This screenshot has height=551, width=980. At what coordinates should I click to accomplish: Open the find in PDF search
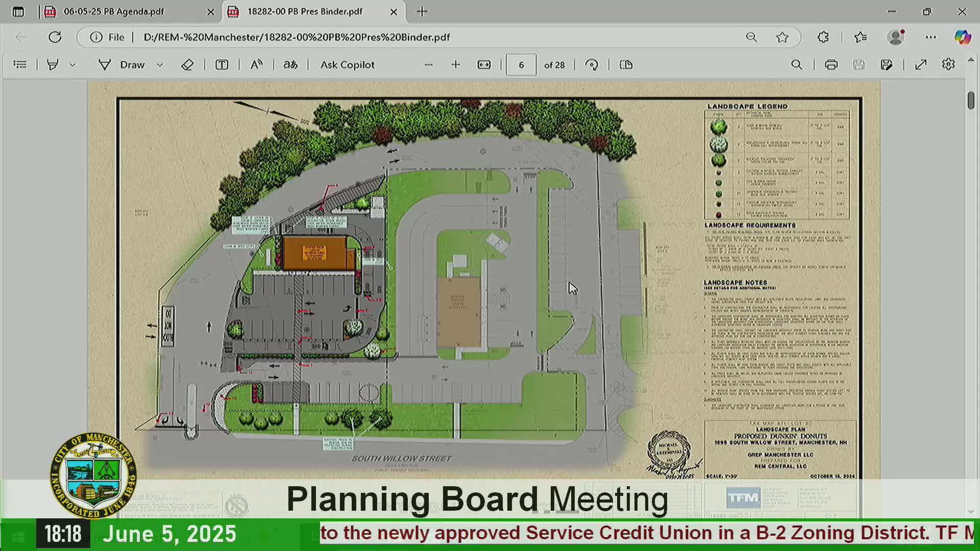point(796,65)
